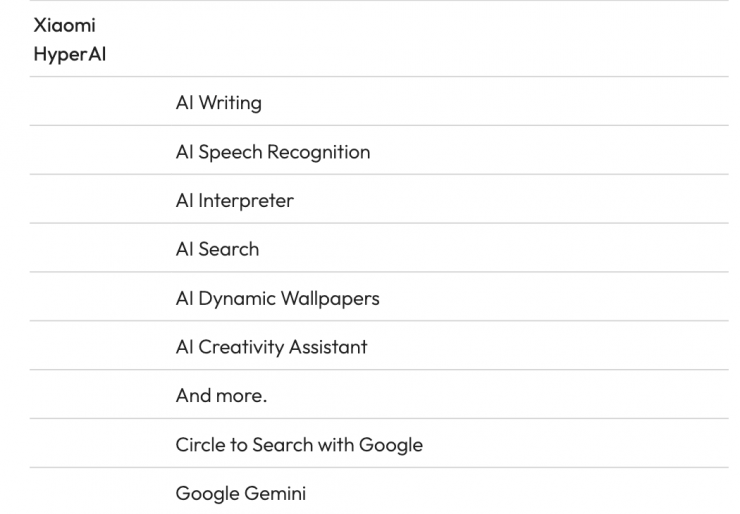The height and width of the screenshot is (514, 740).
Task: Click the word 'Assistant'
Action: point(328,347)
